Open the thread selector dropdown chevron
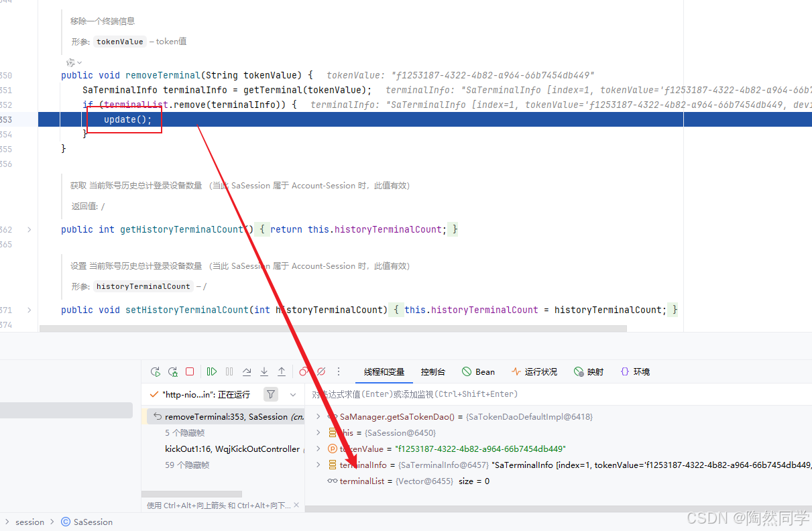 pyautogui.click(x=293, y=394)
